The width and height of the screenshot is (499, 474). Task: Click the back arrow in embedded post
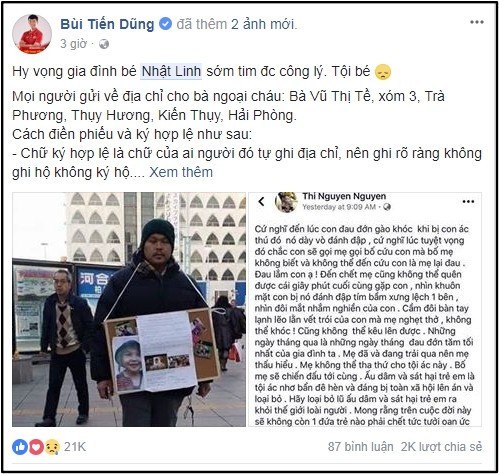(x=262, y=201)
